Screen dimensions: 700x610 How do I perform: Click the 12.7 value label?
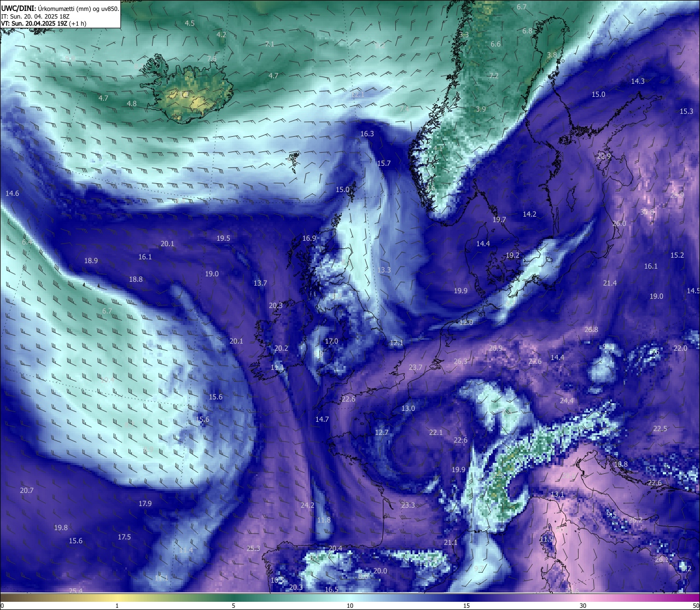coord(382,432)
